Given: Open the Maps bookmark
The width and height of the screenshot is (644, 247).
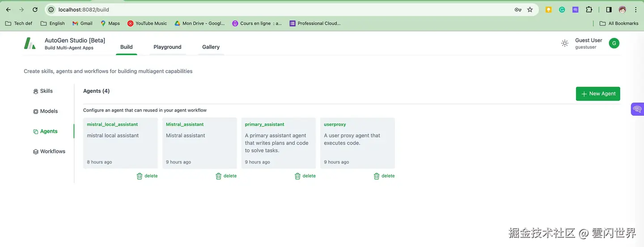Looking at the screenshot, I should click(x=110, y=23).
